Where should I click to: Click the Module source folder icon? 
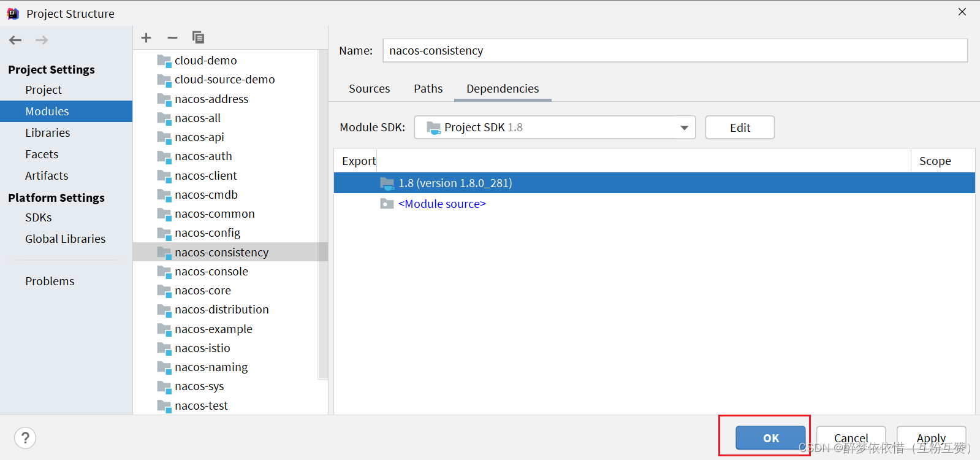(x=387, y=204)
